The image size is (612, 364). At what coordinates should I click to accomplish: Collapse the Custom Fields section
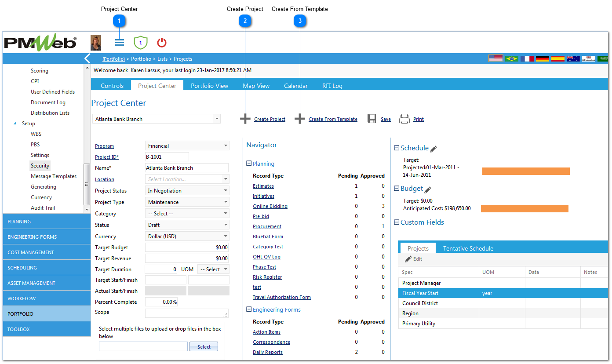397,222
